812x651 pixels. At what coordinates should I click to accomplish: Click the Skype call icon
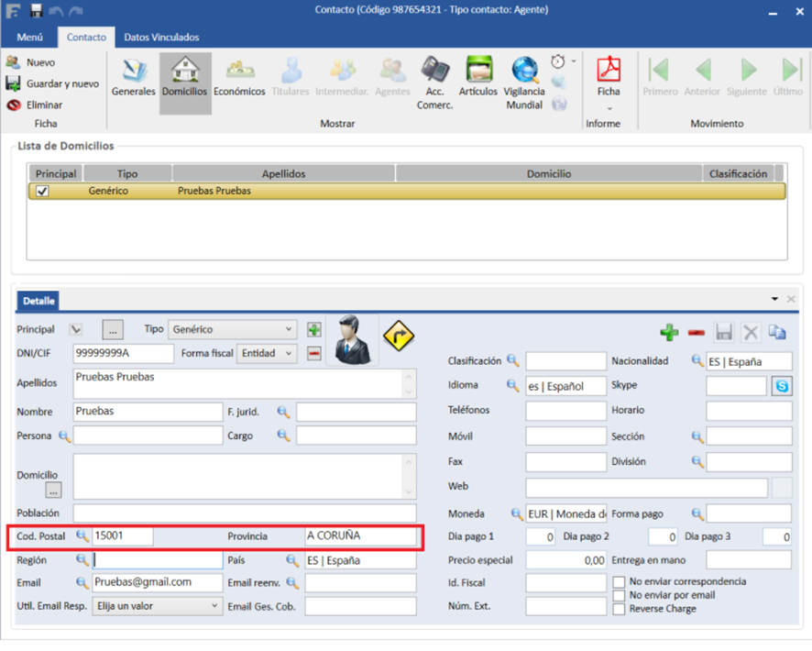(782, 386)
